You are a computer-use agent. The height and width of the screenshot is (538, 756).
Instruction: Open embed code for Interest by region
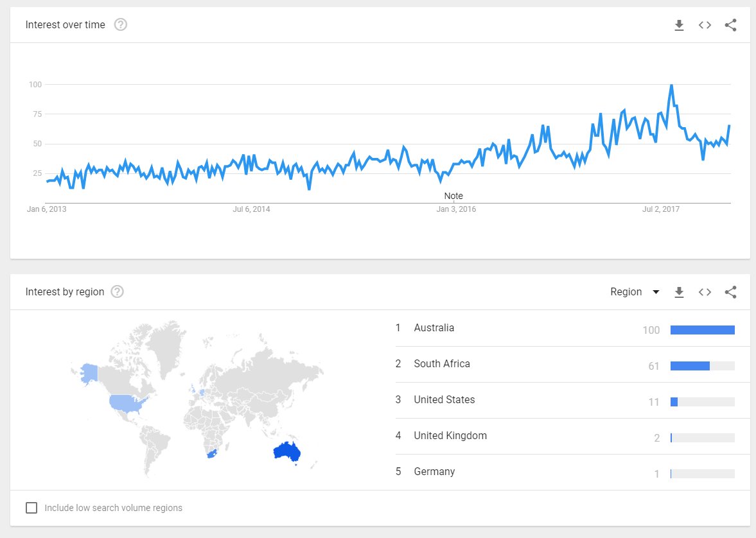coord(705,292)
